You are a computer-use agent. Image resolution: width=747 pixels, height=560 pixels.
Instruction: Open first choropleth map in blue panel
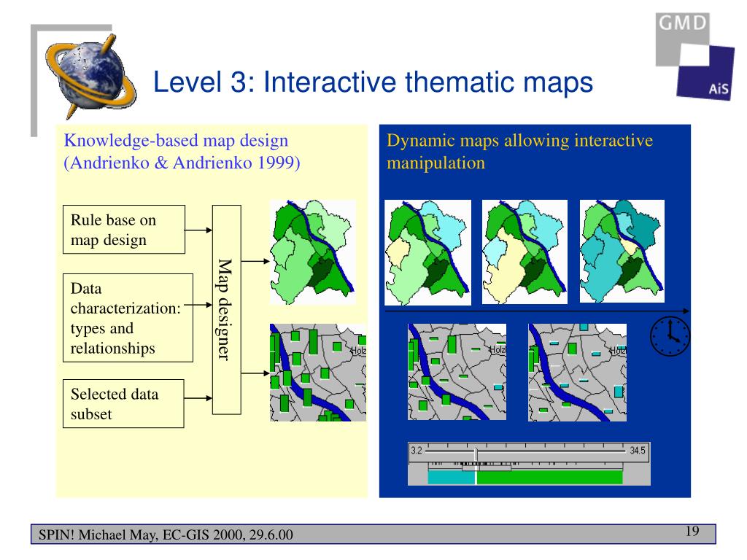[427, 252]
